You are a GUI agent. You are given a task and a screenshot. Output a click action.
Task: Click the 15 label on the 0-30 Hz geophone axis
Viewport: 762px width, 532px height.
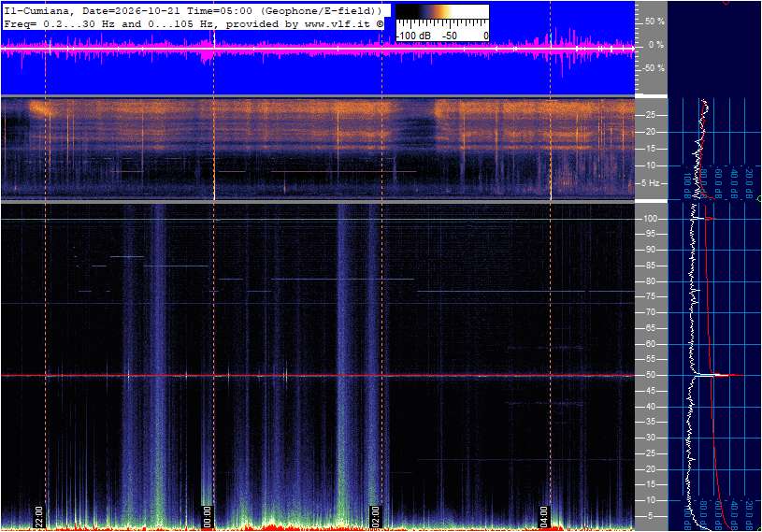[x=651, y=149]
